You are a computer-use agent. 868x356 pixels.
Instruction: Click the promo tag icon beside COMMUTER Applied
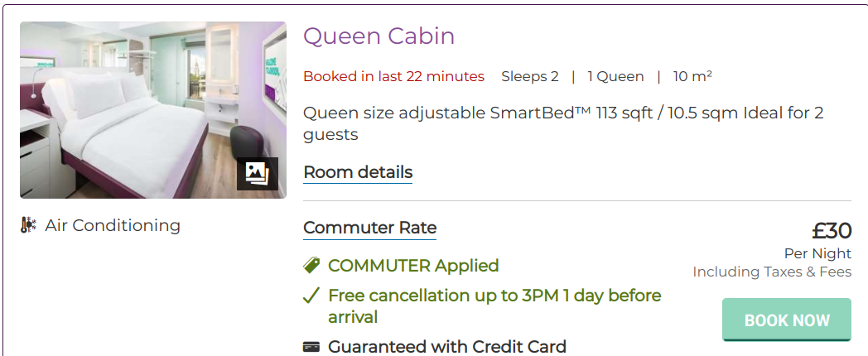click(311, 266)
